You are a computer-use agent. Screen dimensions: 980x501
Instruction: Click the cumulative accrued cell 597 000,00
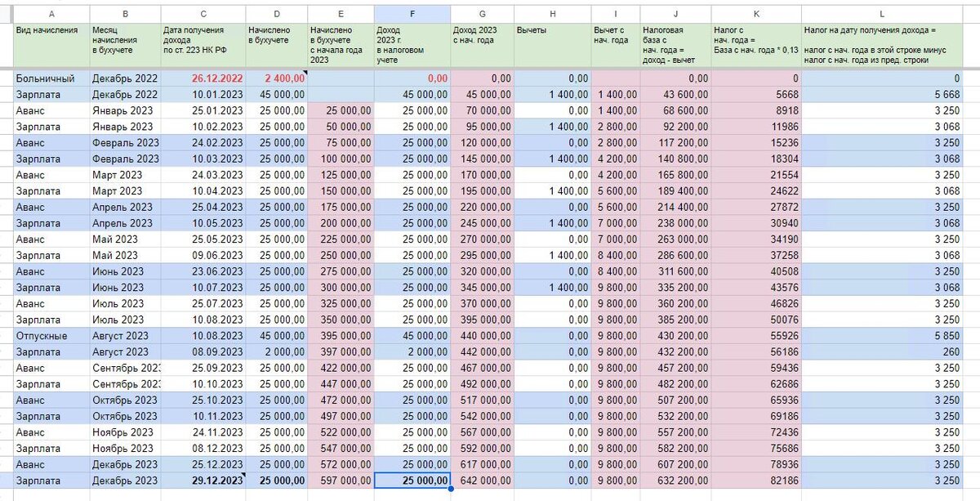(x=341, y=481)
